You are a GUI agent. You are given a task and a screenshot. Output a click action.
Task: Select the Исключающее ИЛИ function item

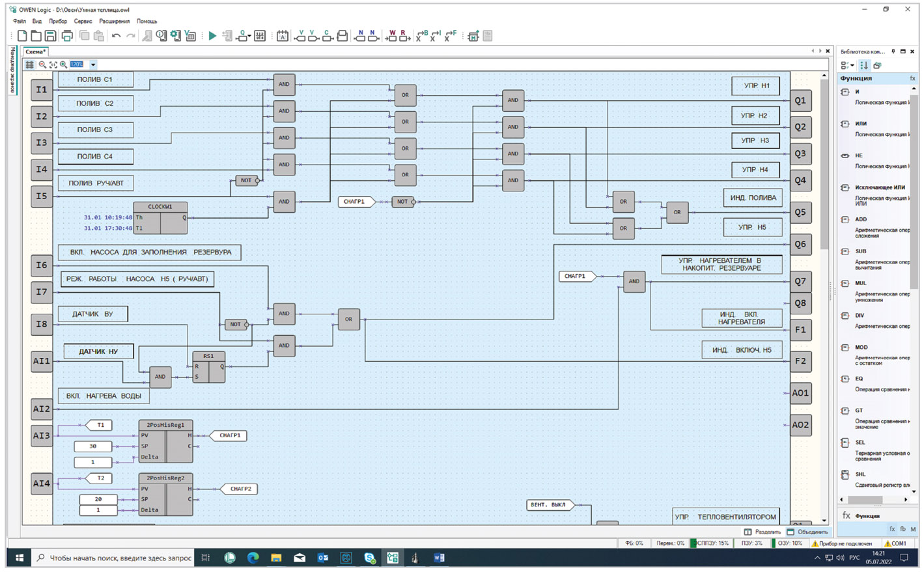pos(879,187)
